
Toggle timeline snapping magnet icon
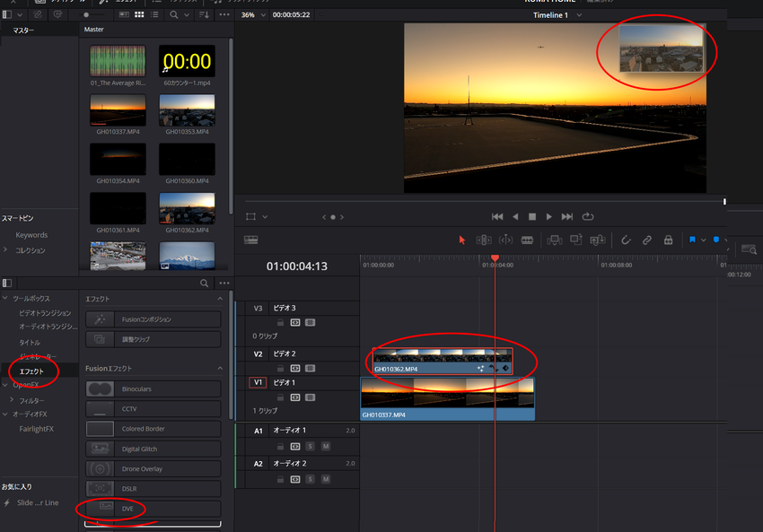pos(626,240)
